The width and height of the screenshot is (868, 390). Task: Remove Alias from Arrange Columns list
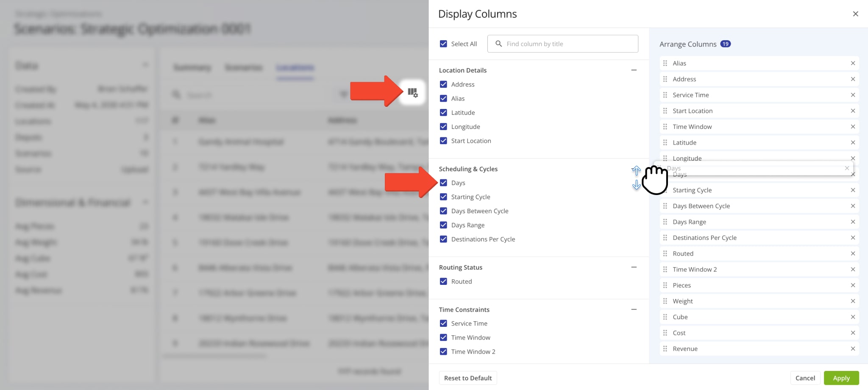853,63
